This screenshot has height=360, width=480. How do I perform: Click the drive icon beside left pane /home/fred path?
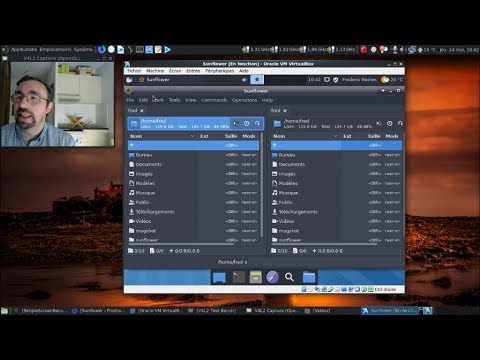(x=134, y=124)
